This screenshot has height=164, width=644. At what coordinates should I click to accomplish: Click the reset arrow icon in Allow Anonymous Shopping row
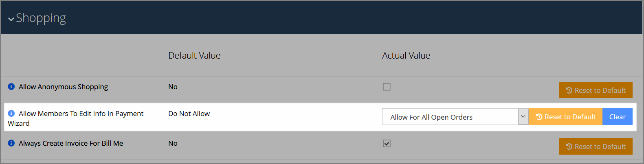pos(569,90)
